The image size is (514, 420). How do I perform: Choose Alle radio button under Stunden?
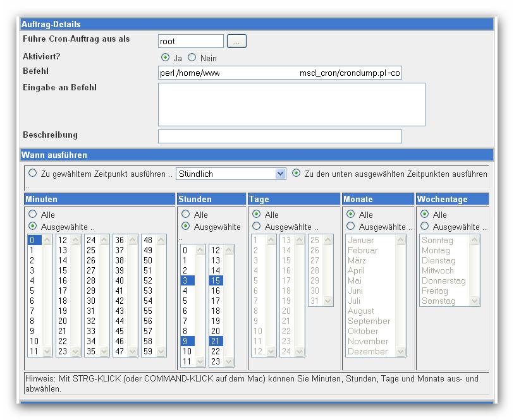point(186,215)
